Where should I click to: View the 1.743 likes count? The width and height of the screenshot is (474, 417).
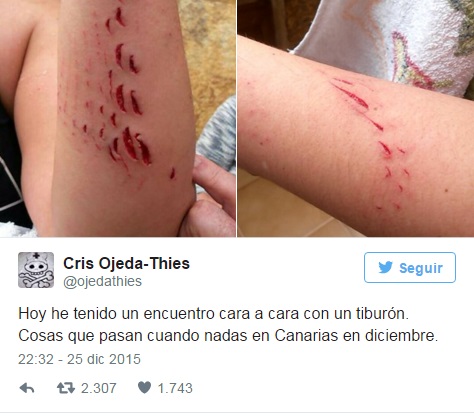pos(175,388)
